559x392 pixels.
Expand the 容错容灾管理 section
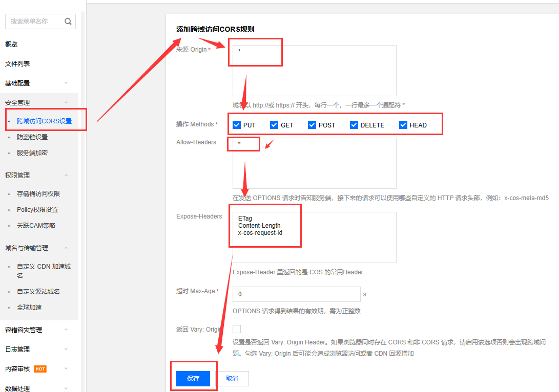(38, 330)
